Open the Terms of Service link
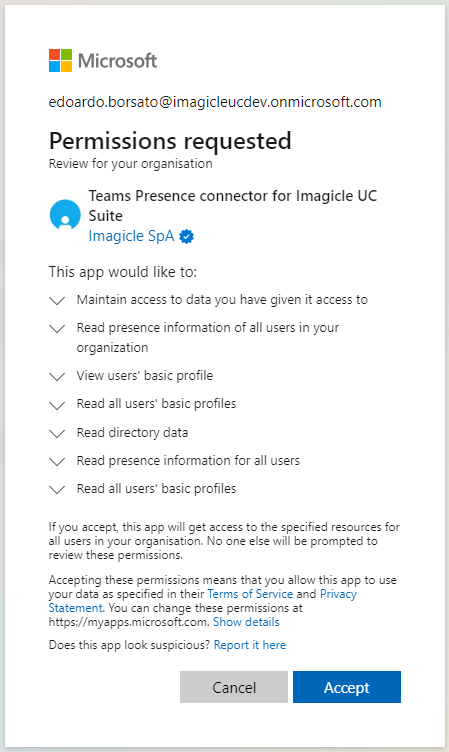The image size is (449, 752). click(x=250, y=594)
